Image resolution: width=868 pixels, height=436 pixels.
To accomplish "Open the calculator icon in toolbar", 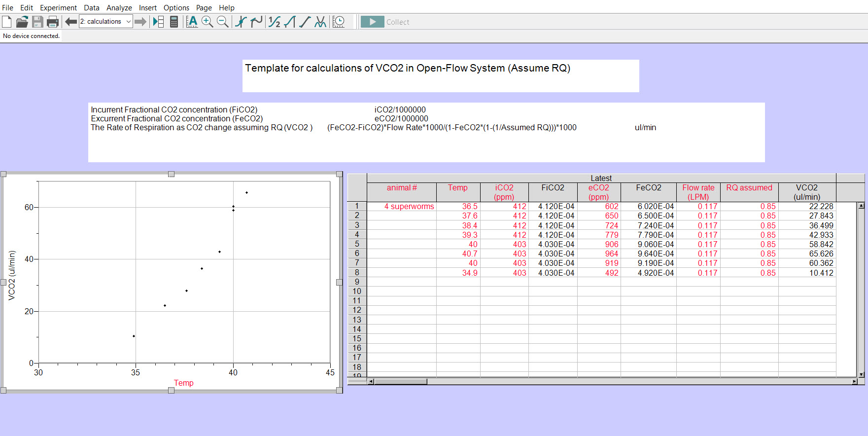I will [174, 22].
